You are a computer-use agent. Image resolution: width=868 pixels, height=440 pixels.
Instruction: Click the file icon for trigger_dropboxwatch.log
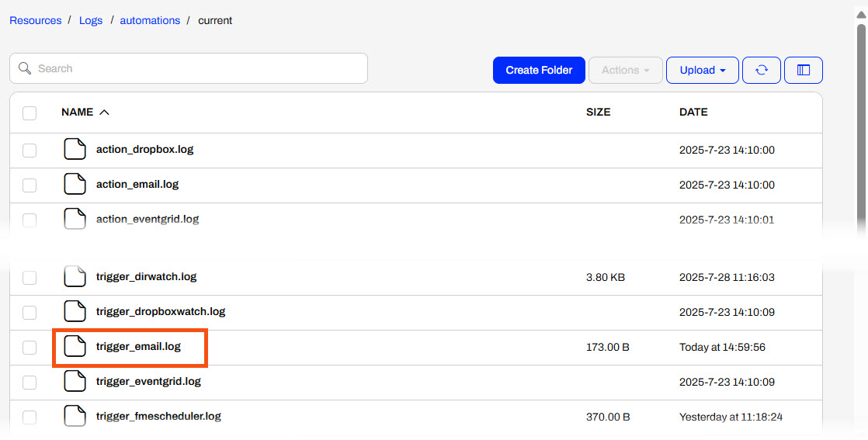pos(75,312)
